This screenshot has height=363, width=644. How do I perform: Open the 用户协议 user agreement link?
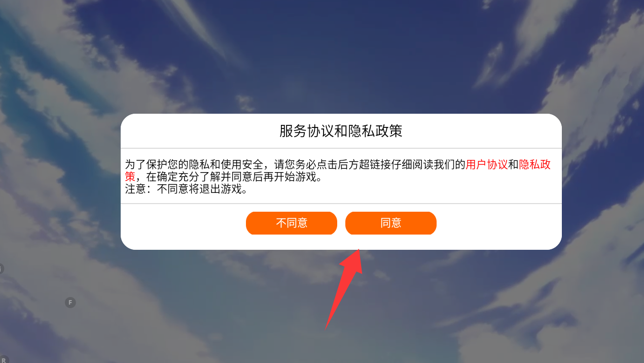click(487, 164)
